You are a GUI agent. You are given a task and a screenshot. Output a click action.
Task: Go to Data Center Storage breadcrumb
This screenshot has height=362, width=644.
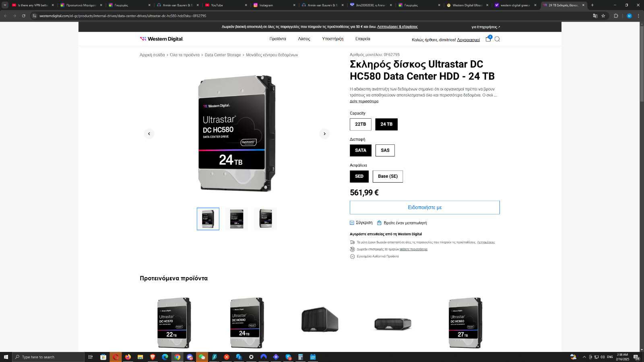(x=223, y=55)
